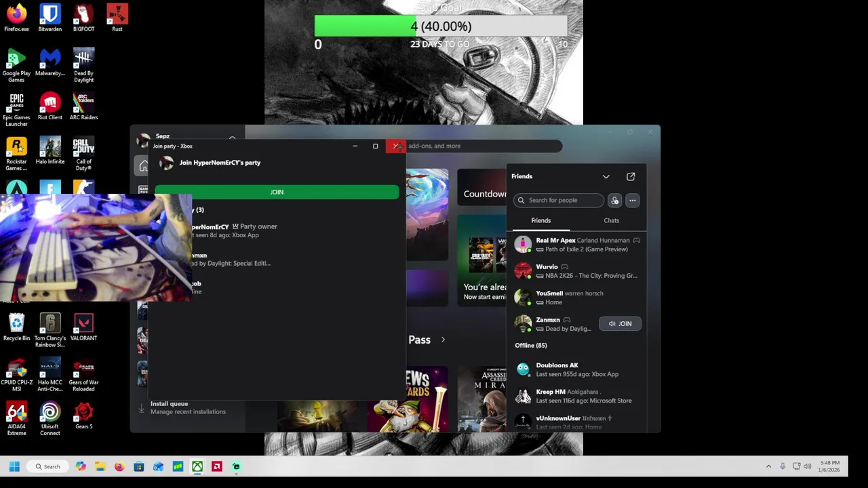Viewport: 868px width, 488px height.
Task: Select the Malwarebytes desktop icon
Action: click(50, 62)
